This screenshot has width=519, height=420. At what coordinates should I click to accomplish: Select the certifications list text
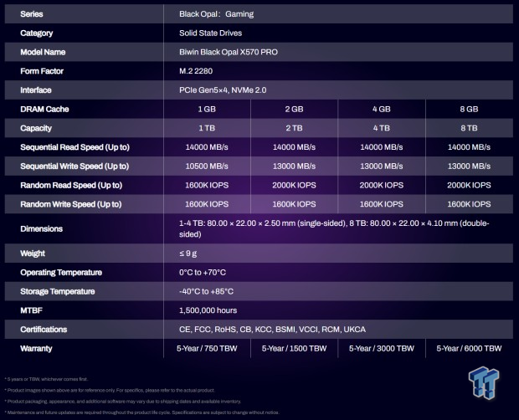272,330
